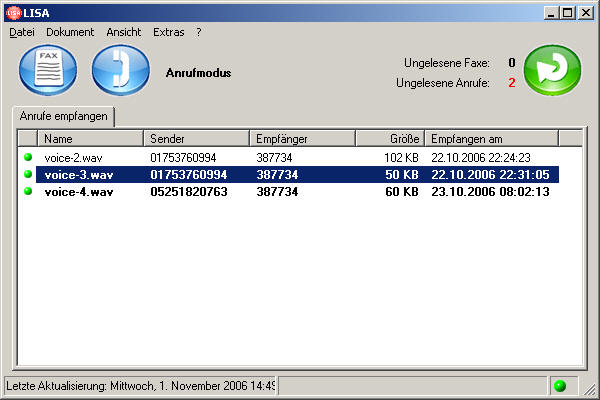Click green status dot beside voice-3.wav
Viewport: 600px width, 400px height.
tap(28, 175)
